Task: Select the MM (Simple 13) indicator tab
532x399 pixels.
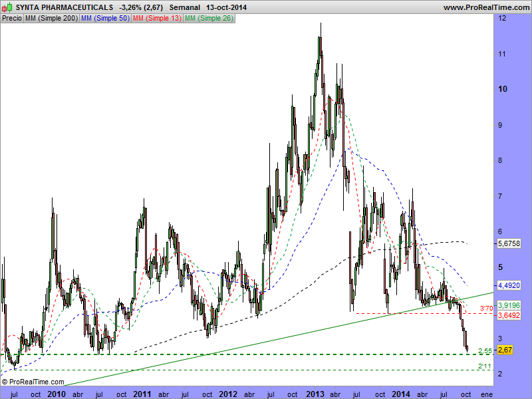Action: 157,19
